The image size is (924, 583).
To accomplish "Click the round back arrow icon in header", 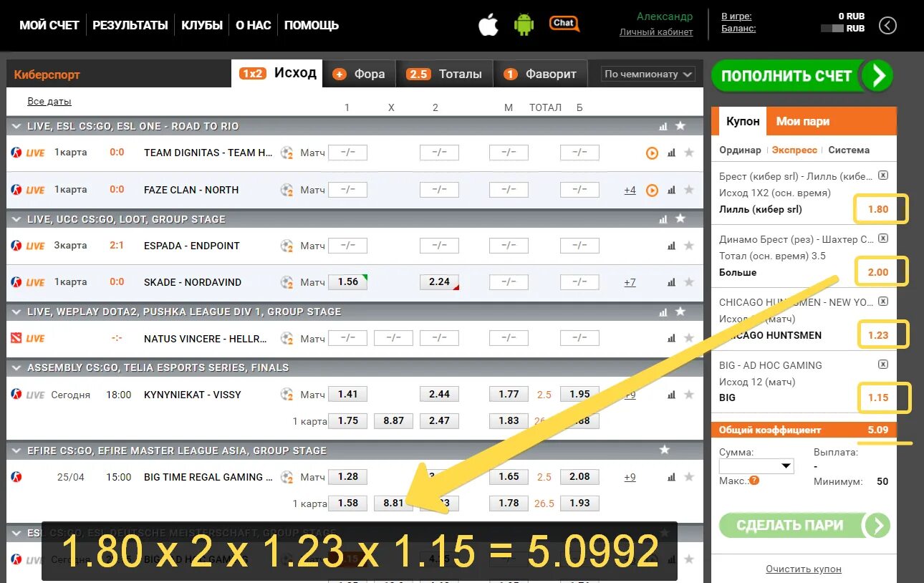I will click(887, 26).
